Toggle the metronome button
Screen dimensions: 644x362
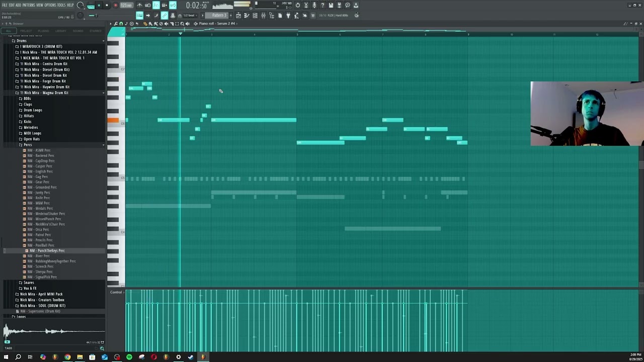tap(140, 5)
